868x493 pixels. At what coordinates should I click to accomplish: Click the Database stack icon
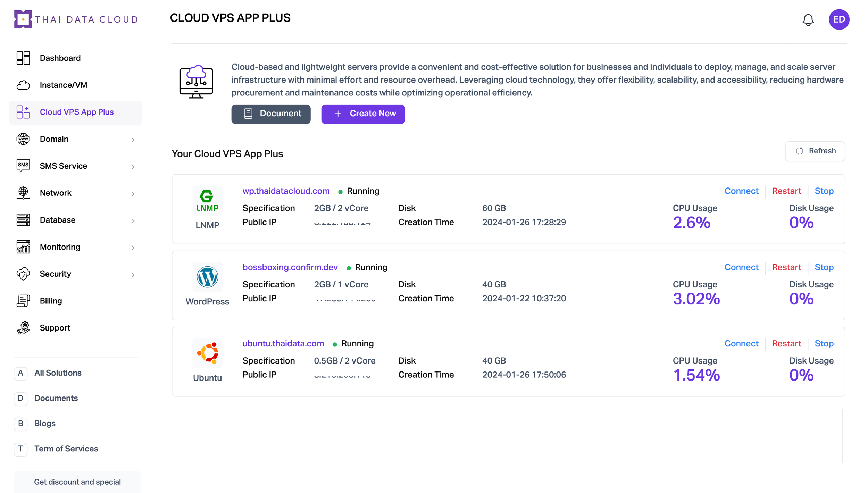[23, 220]
